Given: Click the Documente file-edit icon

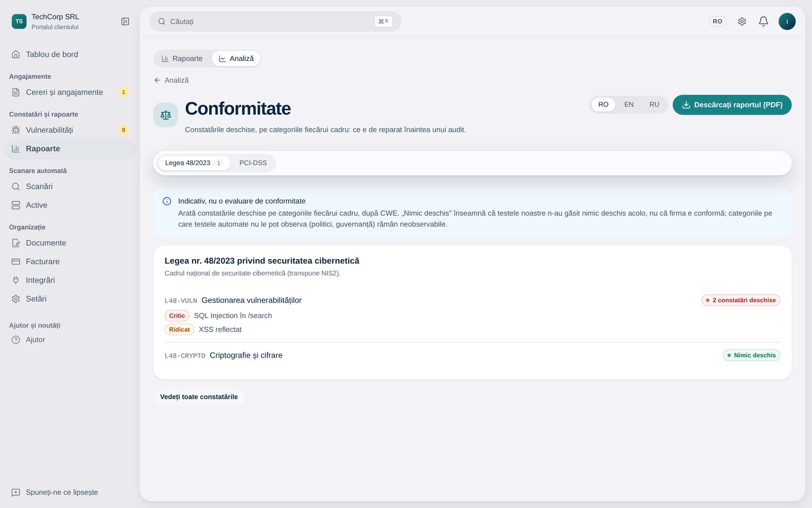Looking at the screenshot, I should pos(16,243).
